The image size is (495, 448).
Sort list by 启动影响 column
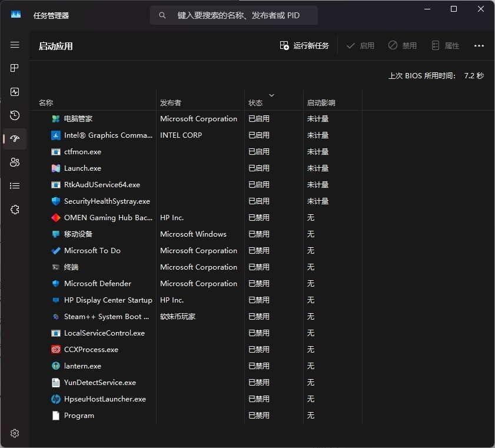tap(321, 103)
